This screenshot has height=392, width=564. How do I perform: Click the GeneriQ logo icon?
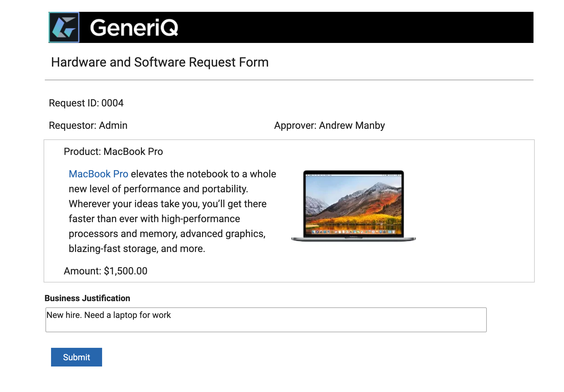(64, 27)
